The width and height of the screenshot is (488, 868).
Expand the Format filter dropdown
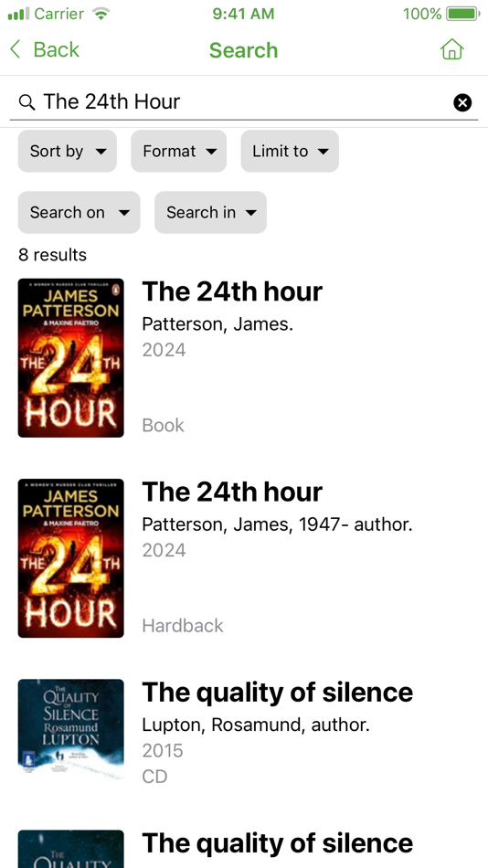tap(179, 151)
